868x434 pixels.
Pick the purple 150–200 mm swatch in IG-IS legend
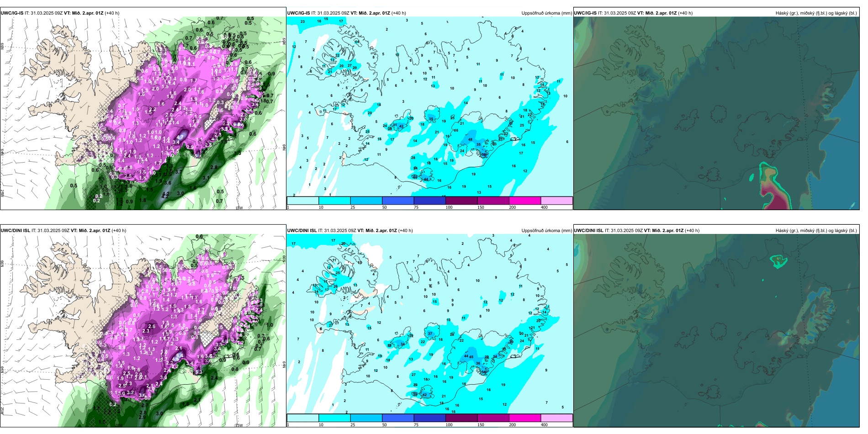pos(493,201)
